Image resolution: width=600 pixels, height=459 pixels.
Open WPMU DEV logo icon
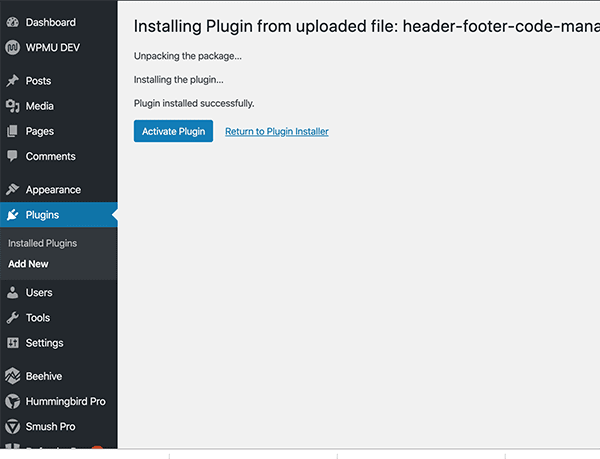click(12, 47)
